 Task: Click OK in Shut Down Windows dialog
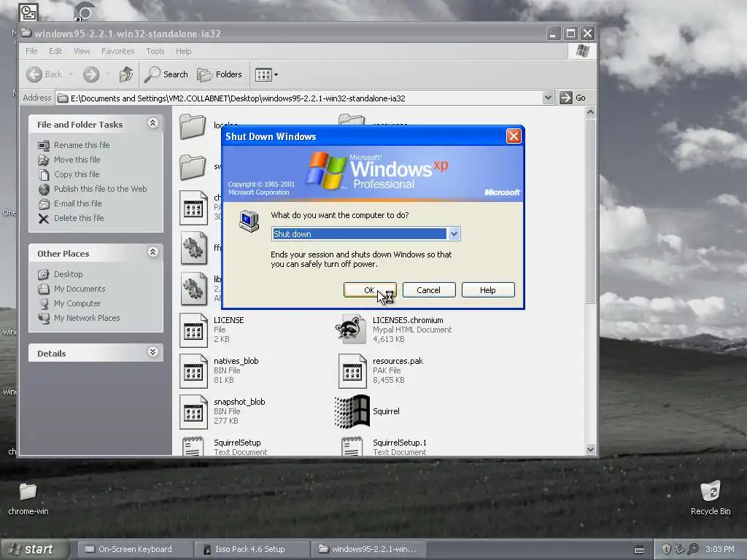(370, 290)
